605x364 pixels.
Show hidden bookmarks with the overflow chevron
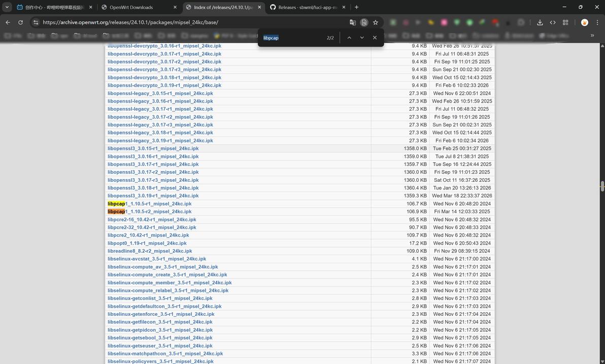592,36
